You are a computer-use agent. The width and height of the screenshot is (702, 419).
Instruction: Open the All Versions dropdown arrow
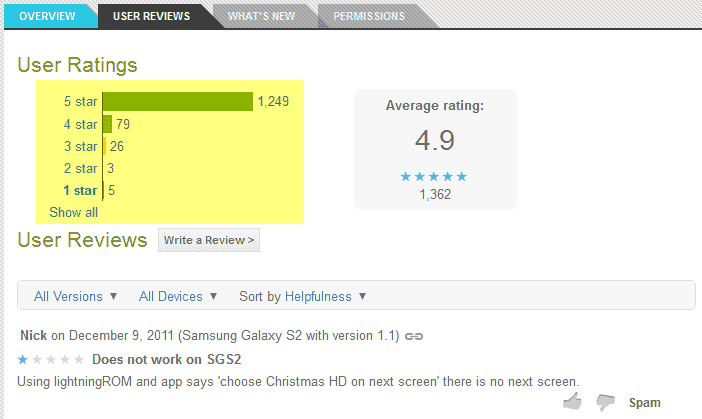114,296
